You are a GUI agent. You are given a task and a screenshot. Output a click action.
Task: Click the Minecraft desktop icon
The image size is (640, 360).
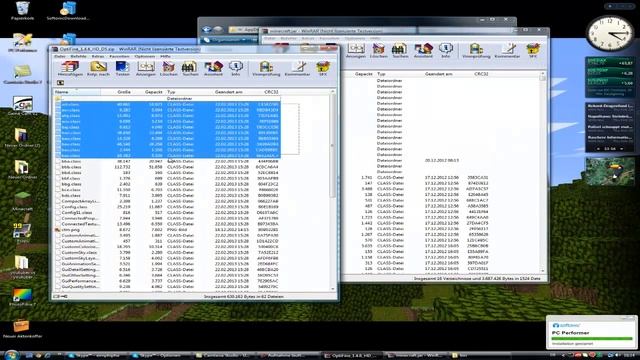point(22,201)
